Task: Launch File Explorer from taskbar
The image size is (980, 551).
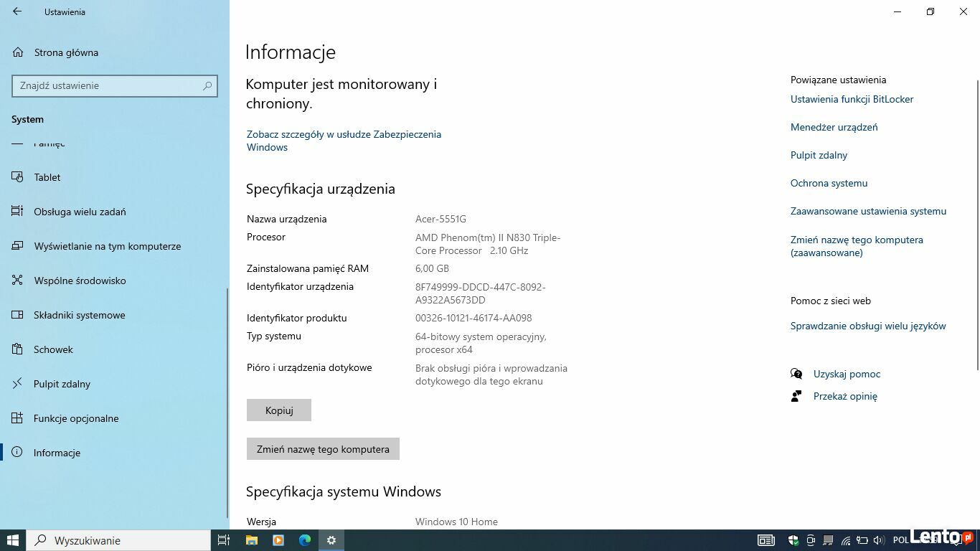Action: (252, 540)
